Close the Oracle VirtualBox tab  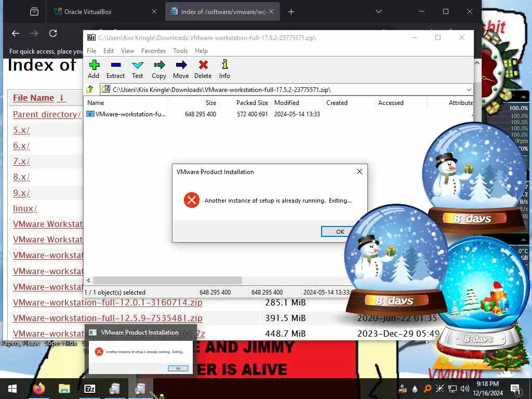(154, 11)
